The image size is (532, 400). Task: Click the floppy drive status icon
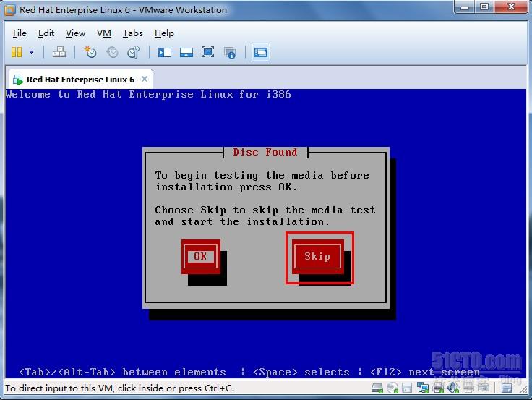coord(407,388)
